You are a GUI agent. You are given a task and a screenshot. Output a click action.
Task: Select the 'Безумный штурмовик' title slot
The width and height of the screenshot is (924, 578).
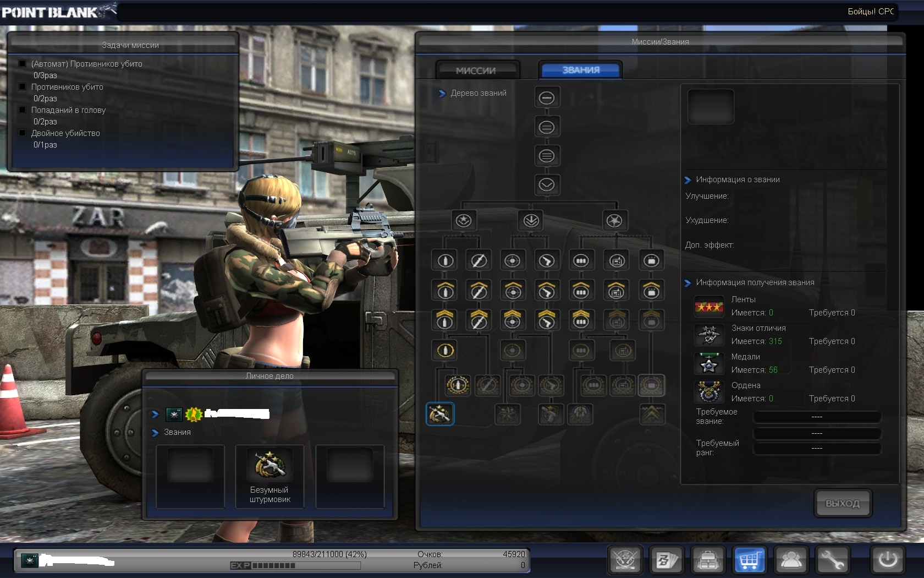(269, 477)
